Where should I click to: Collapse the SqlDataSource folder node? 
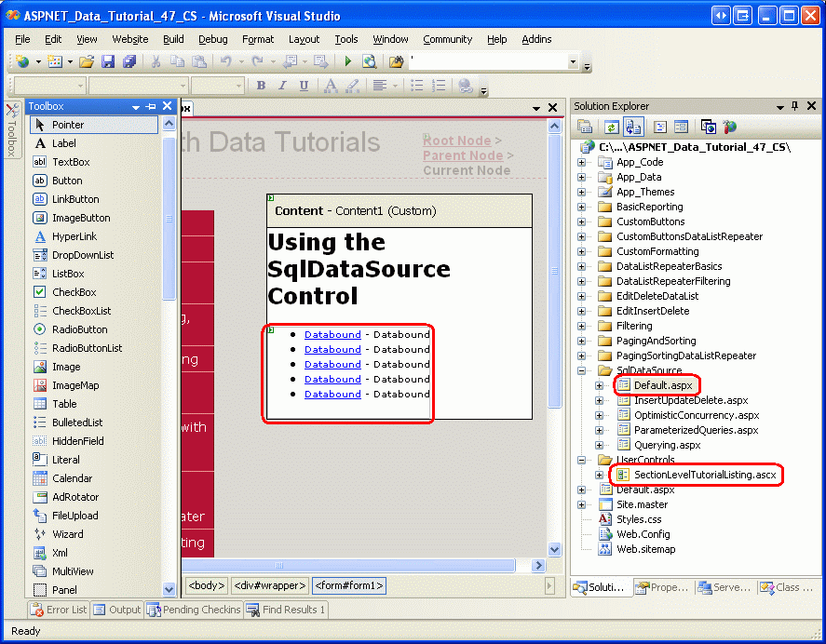(582, 370)
